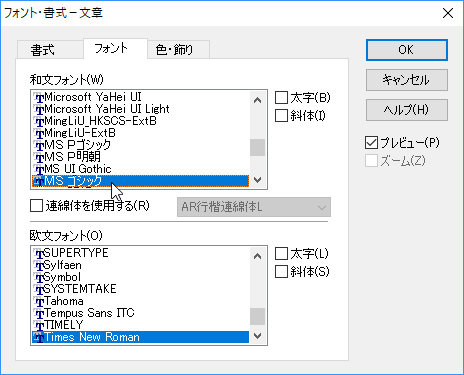Select Microsoft YaHei UI Light font
Screen dimensions: 464x375
tap(140, 109)
